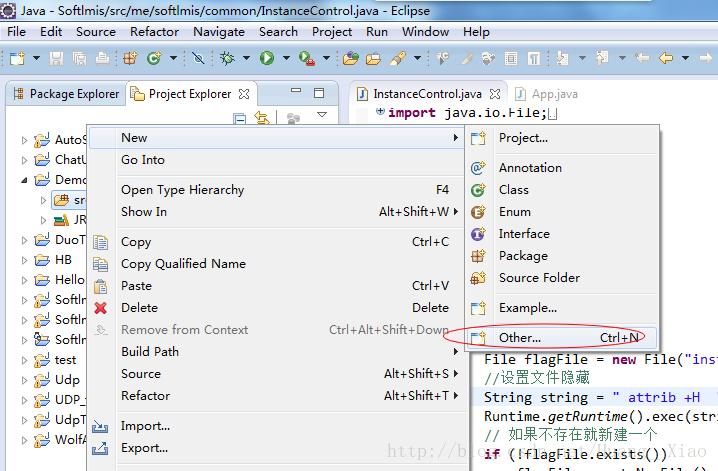Select Class in New submenu
This screenshot has width=718, height=471.
(x=562, y=189)
